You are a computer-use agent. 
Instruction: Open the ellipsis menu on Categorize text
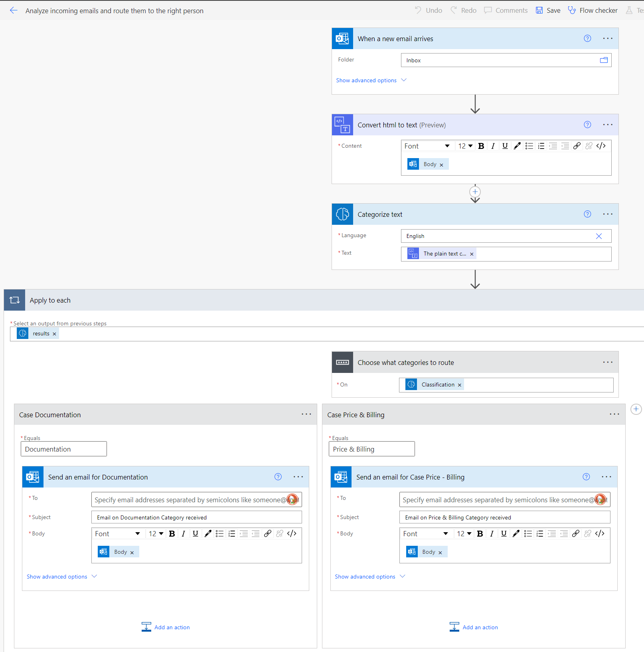tap(607, 214)
